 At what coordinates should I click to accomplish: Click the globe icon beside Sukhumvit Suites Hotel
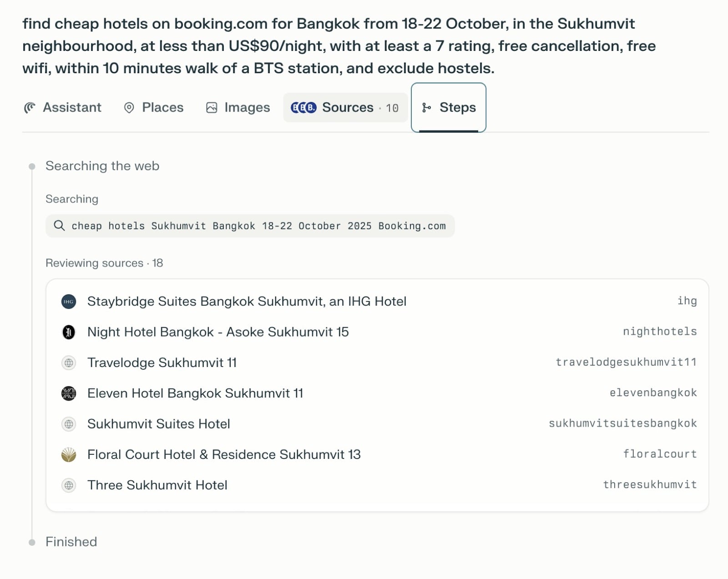pos(69,424)
